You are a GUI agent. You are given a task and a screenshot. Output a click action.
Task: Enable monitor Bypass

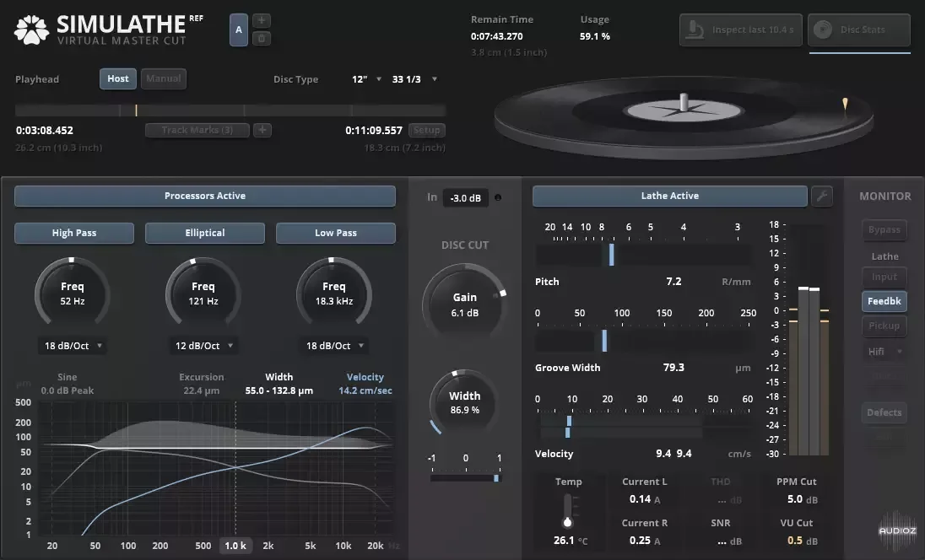click(884, 229)
